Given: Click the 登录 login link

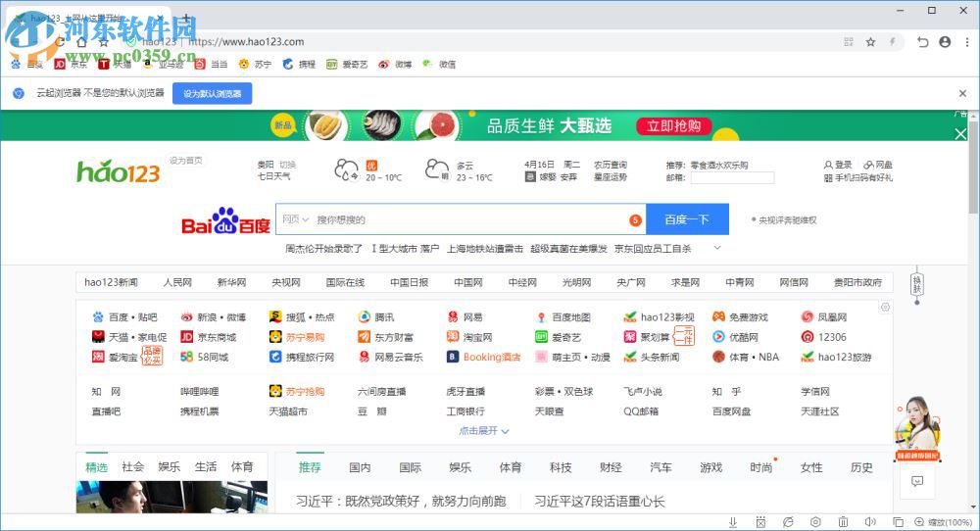Looking at the screenshot, I should (838, 165).
